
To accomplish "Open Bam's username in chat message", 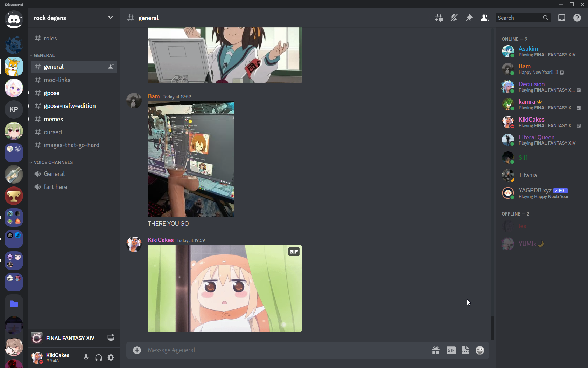I will click(154, 96).
